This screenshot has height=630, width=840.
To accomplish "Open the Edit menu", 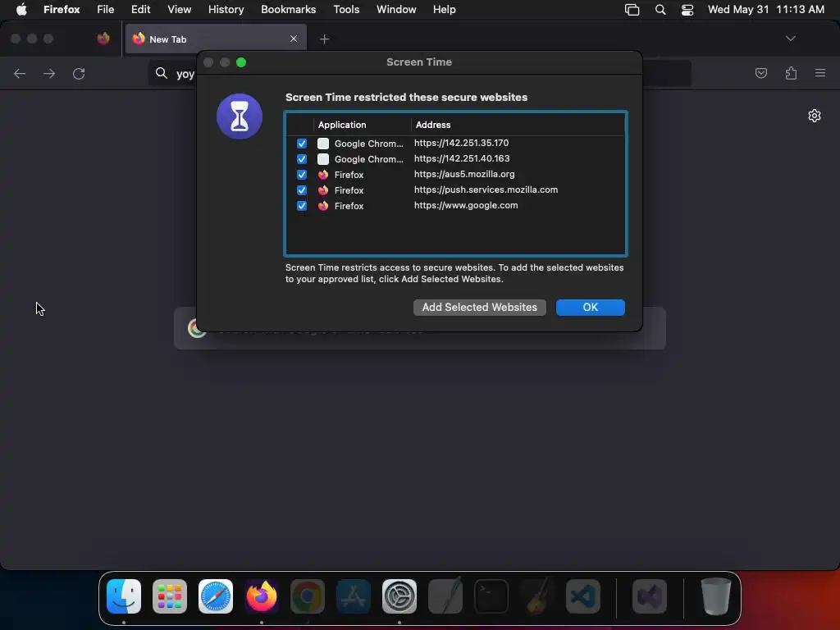I will tap(140, 10).
